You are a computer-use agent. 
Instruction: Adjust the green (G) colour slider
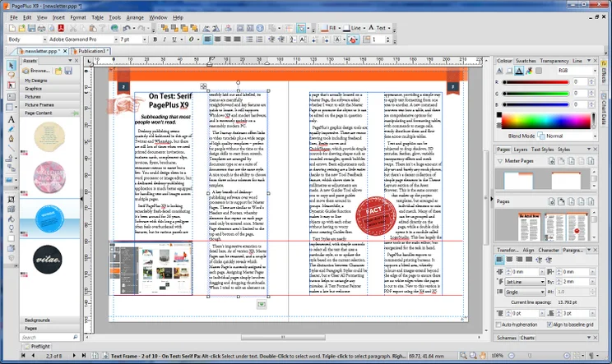click(x=535, y=94)
